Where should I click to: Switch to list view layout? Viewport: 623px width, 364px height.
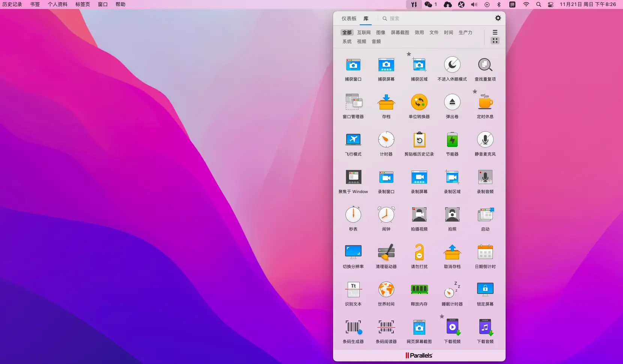click(495, 32)
